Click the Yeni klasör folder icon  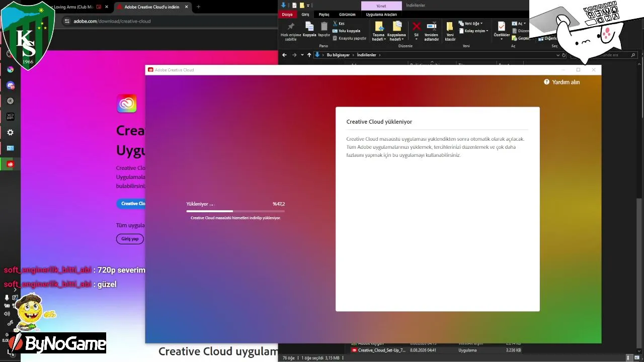tap(450, 27)
